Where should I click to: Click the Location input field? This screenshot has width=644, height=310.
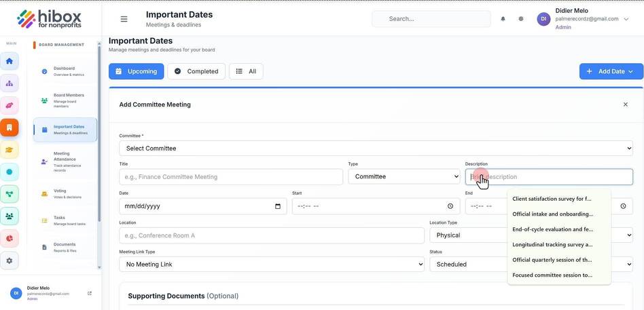pyautogui.click(x=272, y=235)
